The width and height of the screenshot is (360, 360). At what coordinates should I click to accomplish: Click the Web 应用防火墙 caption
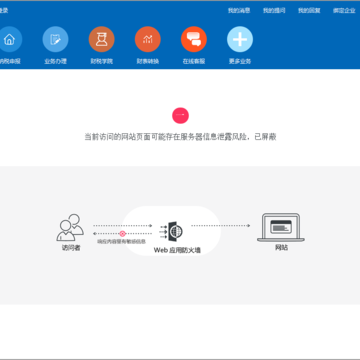pyautogui.click(x=177, y=250)
